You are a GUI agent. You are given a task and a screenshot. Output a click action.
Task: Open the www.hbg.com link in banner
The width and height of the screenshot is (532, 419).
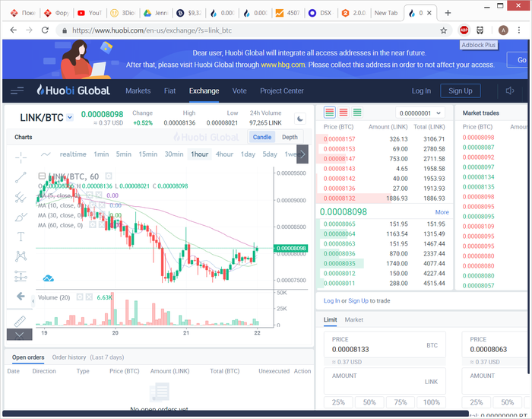[x=283, y=65]
